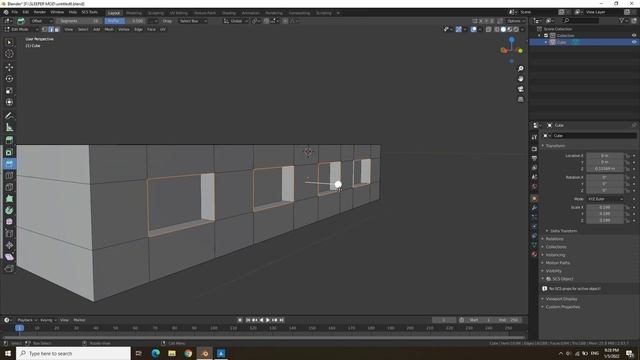Toggle viewport overlays

[473, 29]
